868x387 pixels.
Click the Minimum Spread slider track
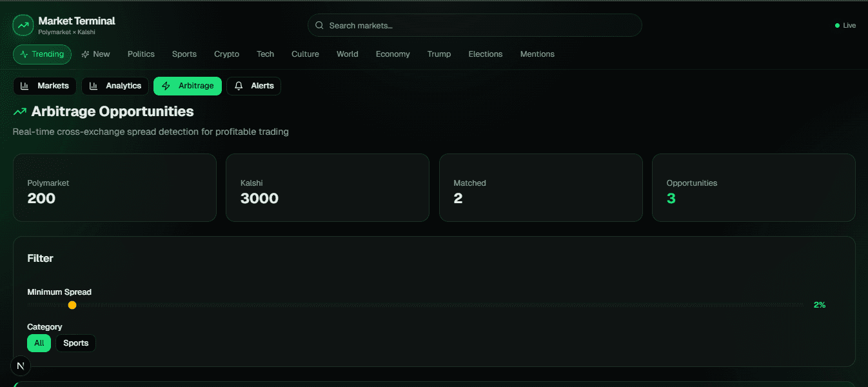[x=415, y=305]
